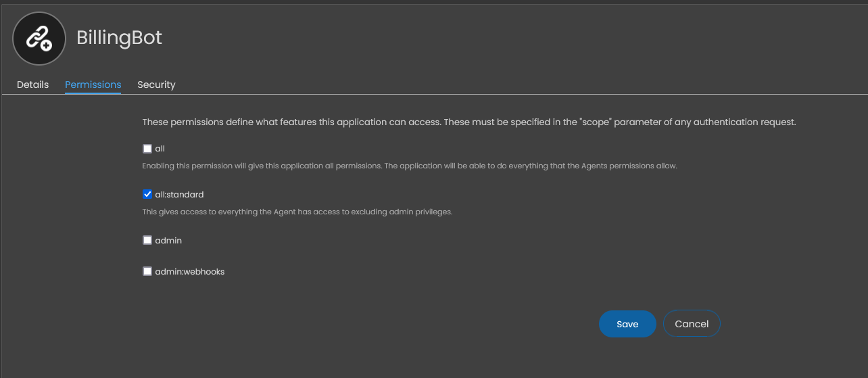Click the 'admin:webhooks' label text
This screenshot has height=378, width=868.
[189, 272]
